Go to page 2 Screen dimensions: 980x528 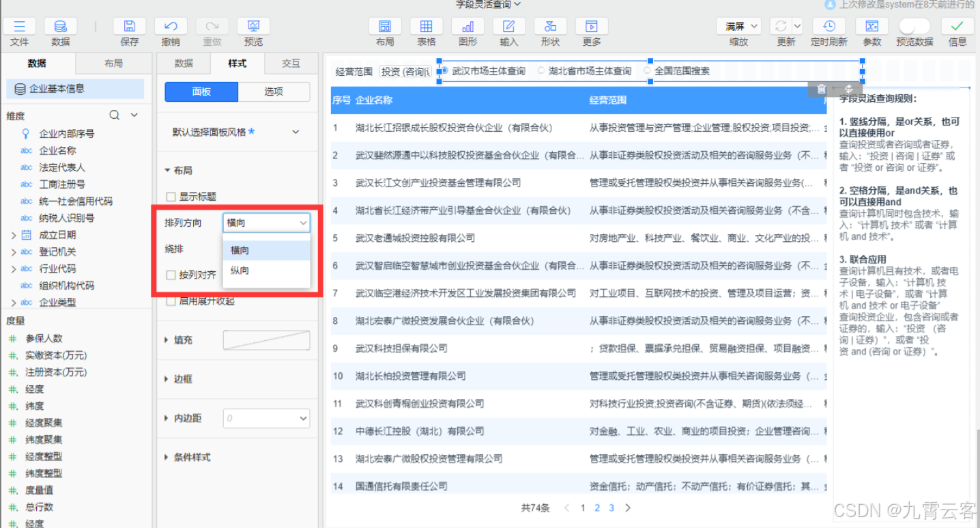click(597, 508)
